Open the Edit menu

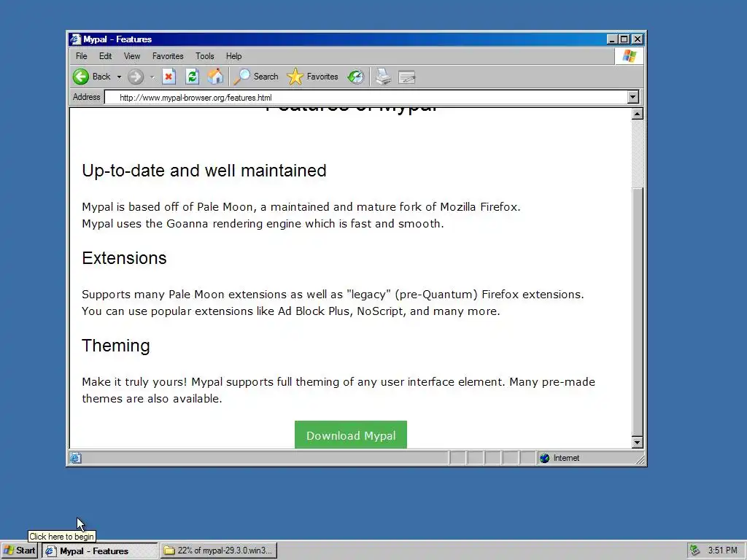click(105, 56)
